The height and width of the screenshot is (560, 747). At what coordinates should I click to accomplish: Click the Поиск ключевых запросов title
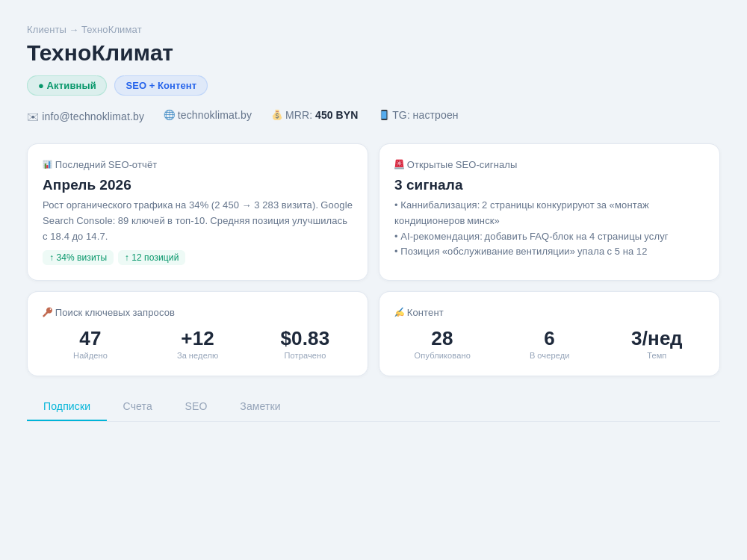pos(115,313)
